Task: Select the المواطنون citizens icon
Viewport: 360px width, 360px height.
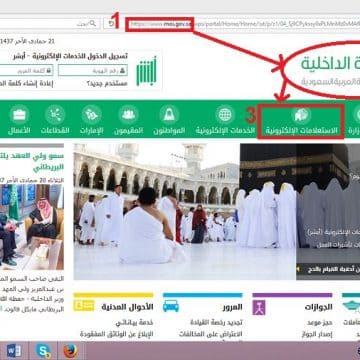Action: coord(169,115)
